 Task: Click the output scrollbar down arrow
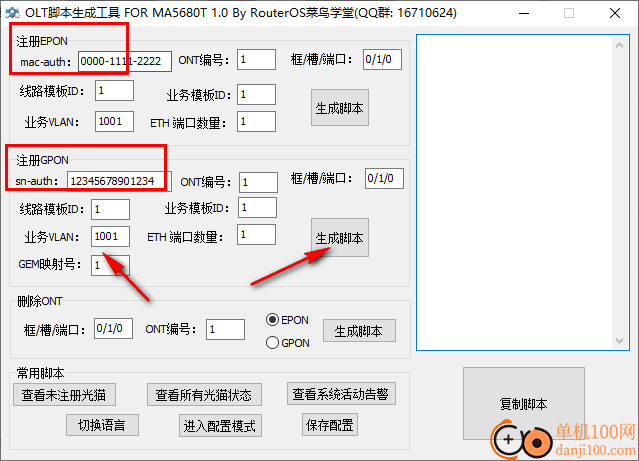click(620, 340)
